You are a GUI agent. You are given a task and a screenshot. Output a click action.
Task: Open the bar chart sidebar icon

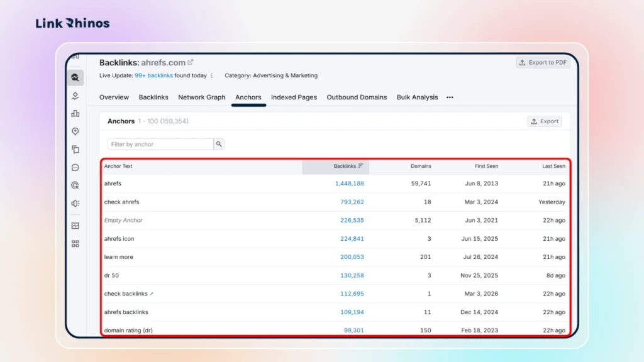tap(75, 113)
